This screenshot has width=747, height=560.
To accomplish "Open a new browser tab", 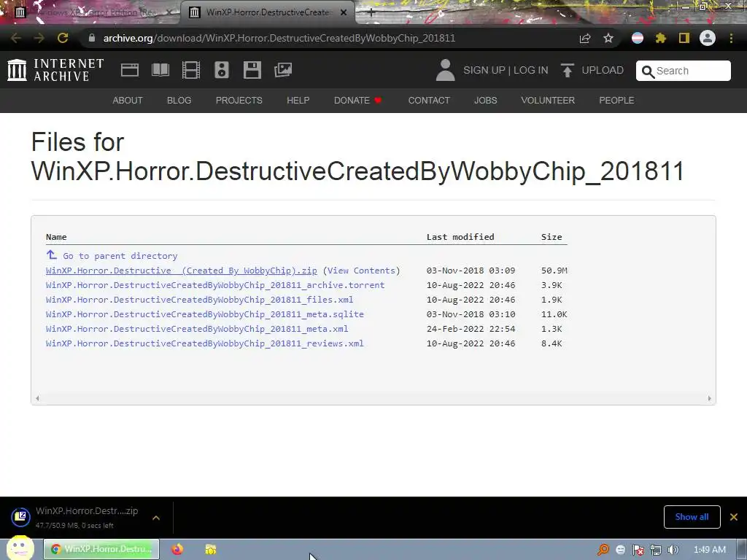I will coord(371,12).
